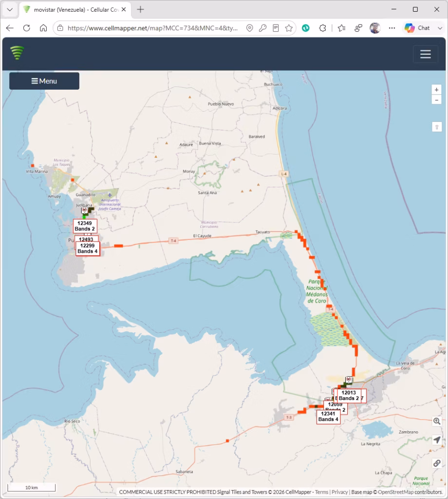Screen dimensions: 448x499
Task: Open browser extensions puzzle icon
Action: pos(322,28)
